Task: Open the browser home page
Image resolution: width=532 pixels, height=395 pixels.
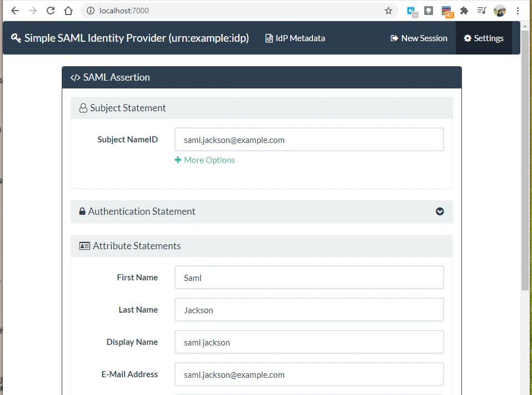Action: pyautogui.click(x=68, y=11)
